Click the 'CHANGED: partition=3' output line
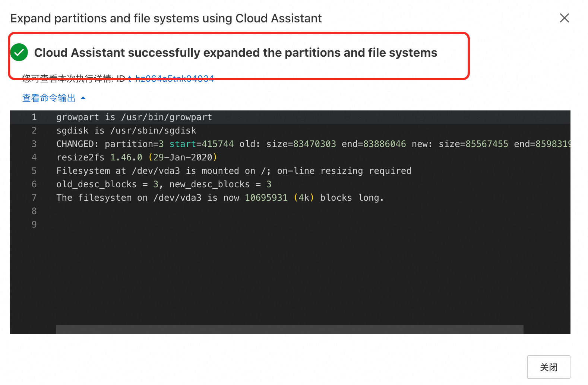Screen dimensions: 588x385 [x=313, y=144]
